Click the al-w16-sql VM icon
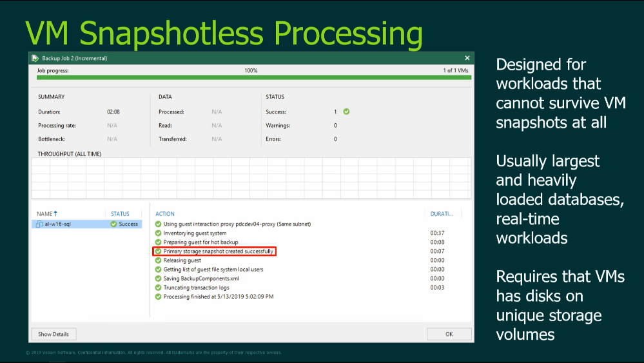 39,224
